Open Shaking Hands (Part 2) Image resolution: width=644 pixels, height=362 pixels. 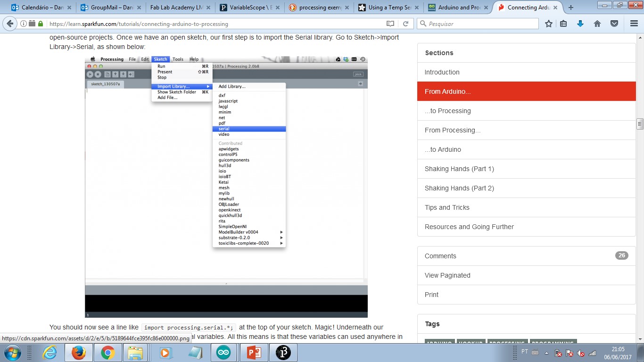click(526, 188)
